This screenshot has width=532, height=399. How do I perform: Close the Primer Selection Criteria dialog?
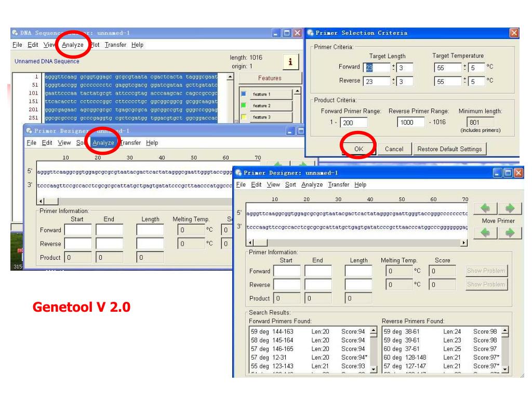point(514,33)
